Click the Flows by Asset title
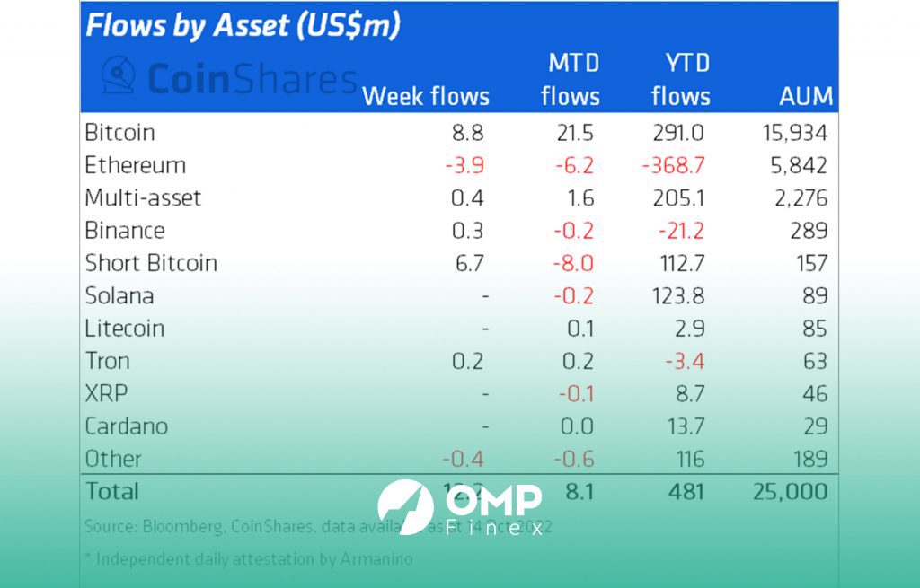920x588 pixels. pyautogui.click(x=243, y=26)
